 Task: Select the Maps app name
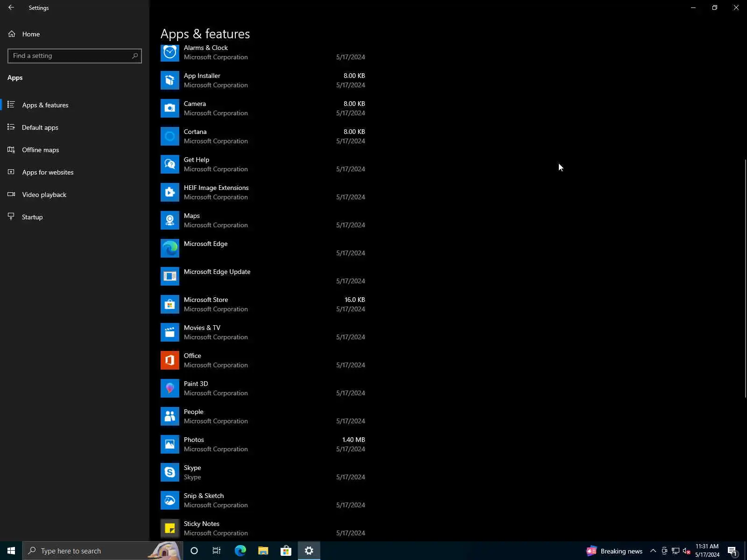192,216
